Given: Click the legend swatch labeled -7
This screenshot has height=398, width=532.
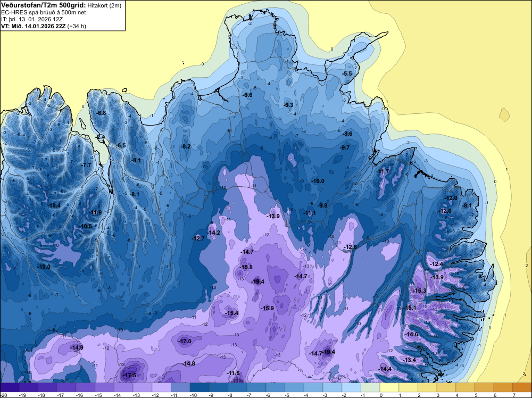Looking at the screenshot, I should coord(256,387).
